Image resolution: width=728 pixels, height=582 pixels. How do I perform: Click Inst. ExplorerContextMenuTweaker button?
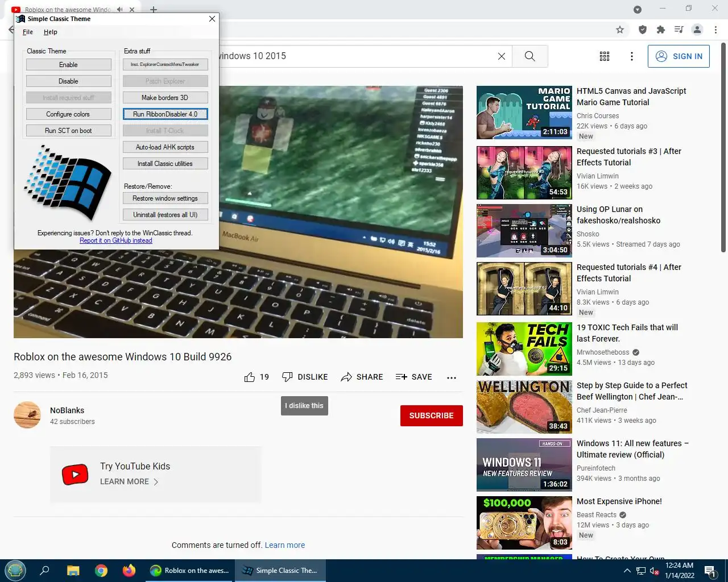pos(165,65)
